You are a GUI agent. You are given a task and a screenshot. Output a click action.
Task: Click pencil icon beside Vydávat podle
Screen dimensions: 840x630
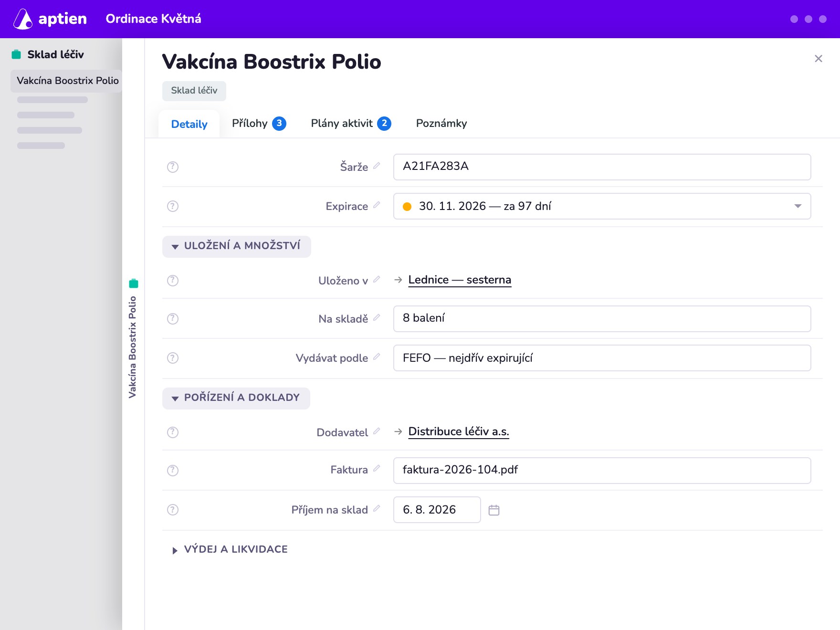coord(377,357)
